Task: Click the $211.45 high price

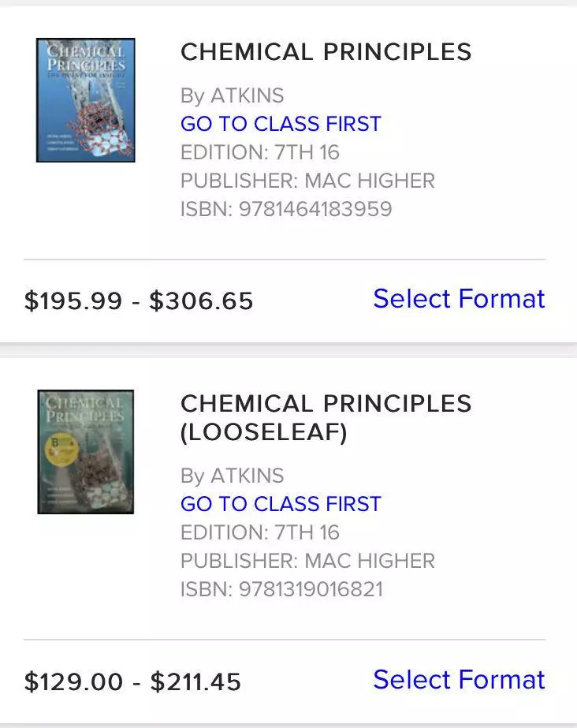Action: click(195, 681)
